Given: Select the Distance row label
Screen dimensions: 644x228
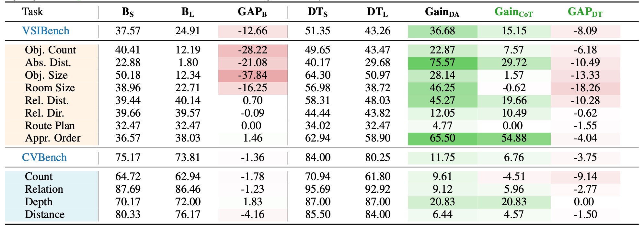Looking at the screenshot, I should coord(45,215).
